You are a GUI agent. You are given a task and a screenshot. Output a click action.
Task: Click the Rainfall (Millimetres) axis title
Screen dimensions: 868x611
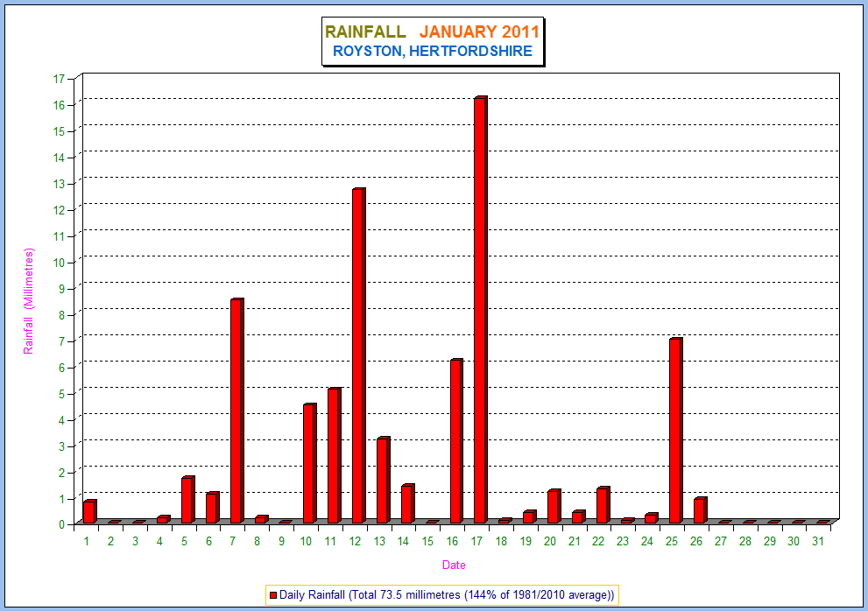[x=28, y=301]
